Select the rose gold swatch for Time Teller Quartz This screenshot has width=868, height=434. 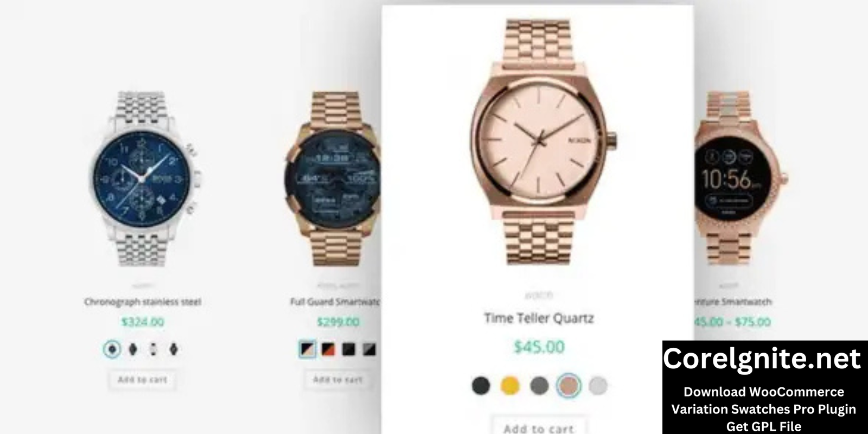569,386
